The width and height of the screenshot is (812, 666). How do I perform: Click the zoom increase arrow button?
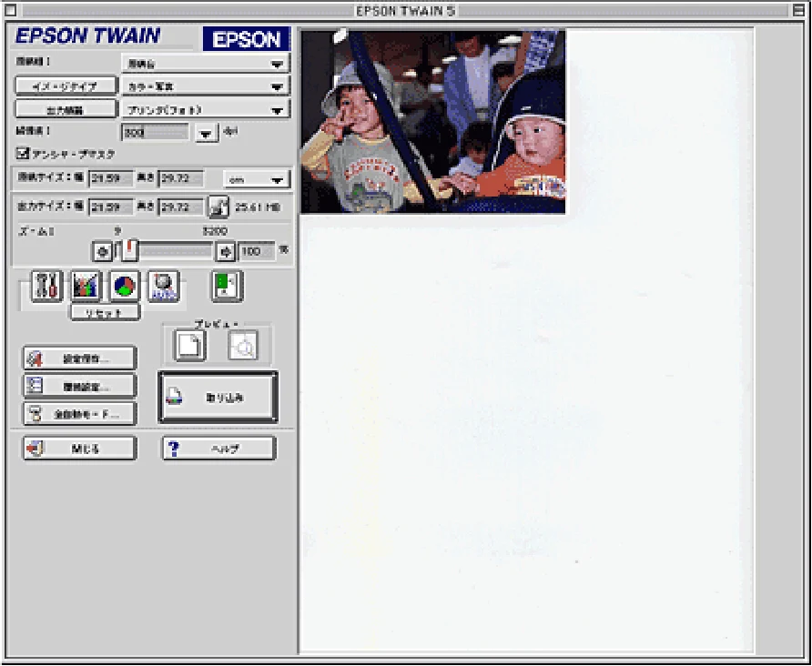(225, 252)
